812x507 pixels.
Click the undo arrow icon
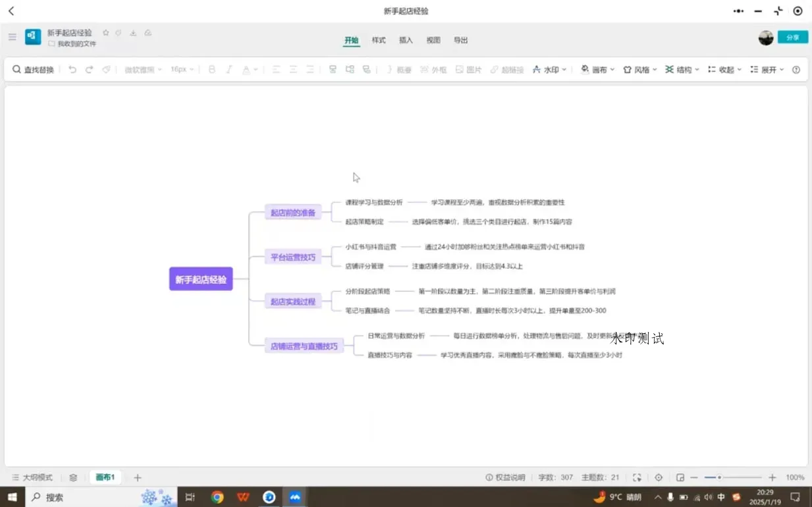click(x=72, y=69)
